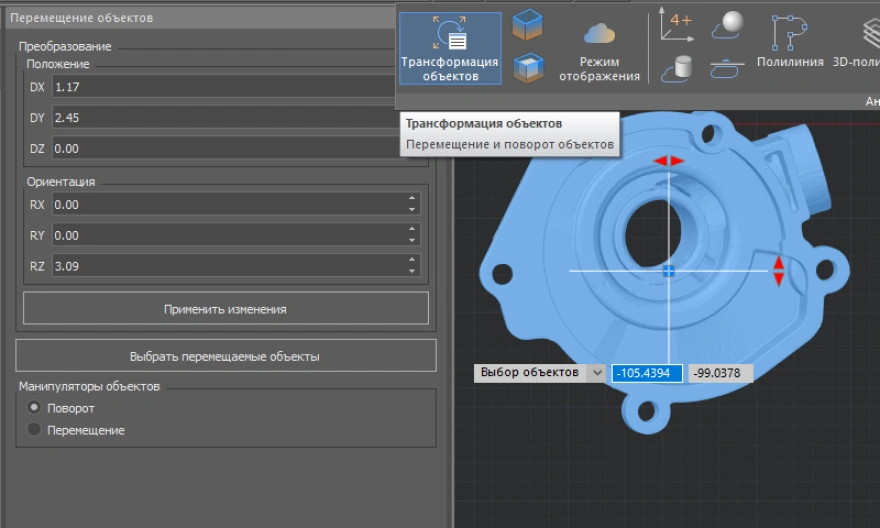Viewport: 880px width, 528px height.
Task: Click the RZ spinner arrows
Action: tap(412, 265)
